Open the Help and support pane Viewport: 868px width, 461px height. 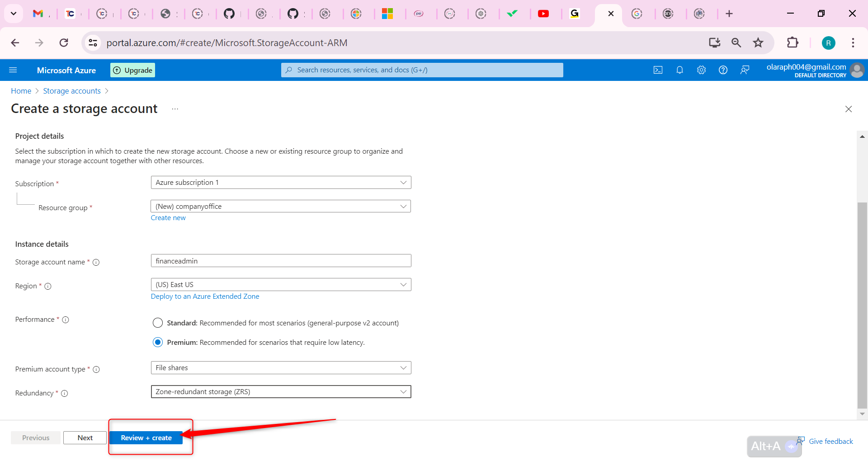coord(723,70)
